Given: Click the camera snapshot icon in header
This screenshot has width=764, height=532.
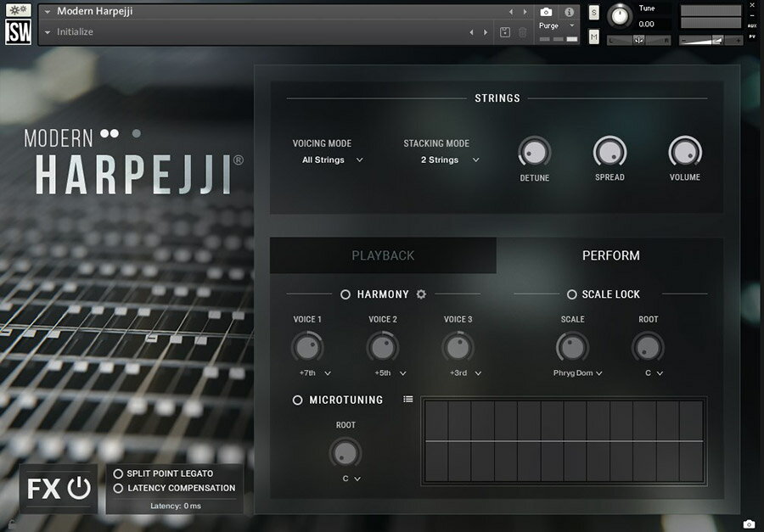Looking at the screenshot, I should [x=546, y=12].
